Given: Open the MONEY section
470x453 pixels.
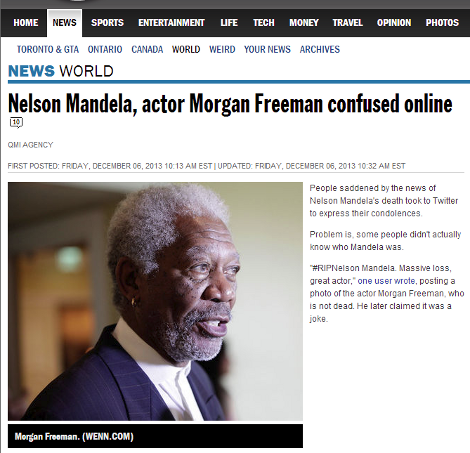Looking at the screenshot, I should click(304, 23).
